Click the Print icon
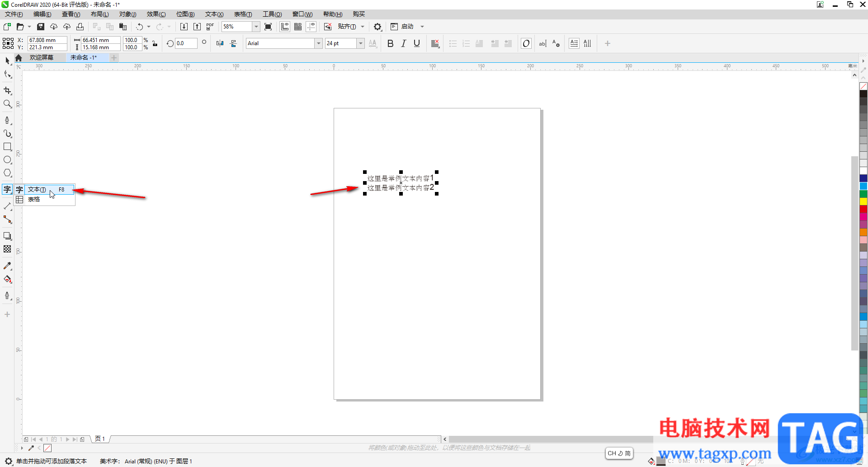The image size is (868, 467). pyautogui.click(x=80, y=27)
